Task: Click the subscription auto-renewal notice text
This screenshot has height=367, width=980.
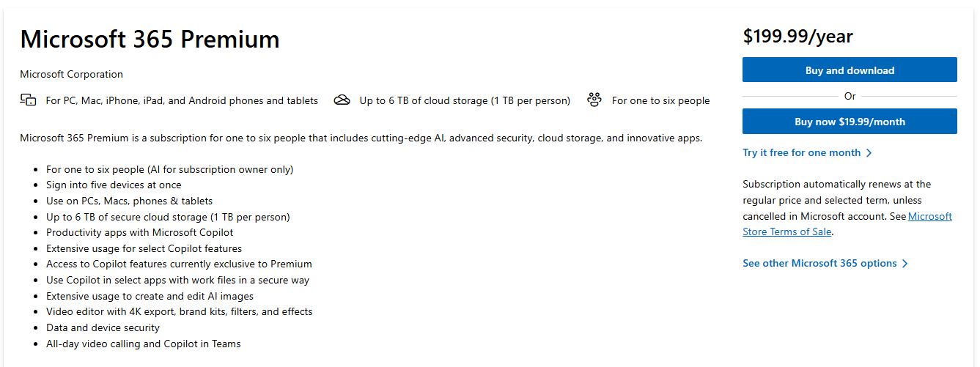Action: click(847, 208)
